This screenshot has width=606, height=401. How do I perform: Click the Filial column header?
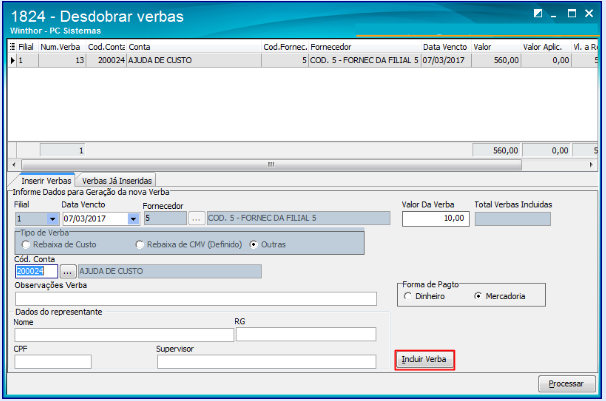pos(26,47)
